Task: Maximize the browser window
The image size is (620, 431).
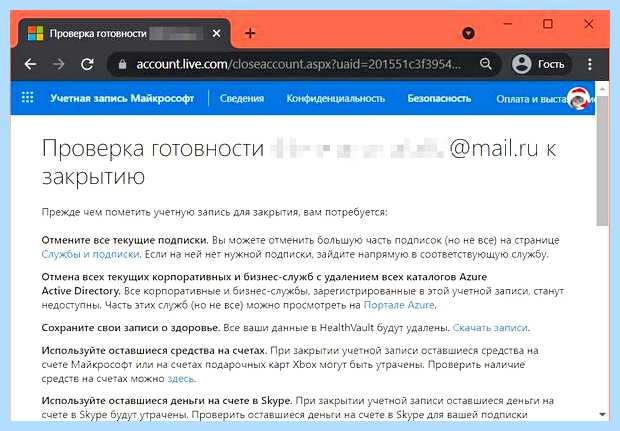Action: click(x=548, y=24)
